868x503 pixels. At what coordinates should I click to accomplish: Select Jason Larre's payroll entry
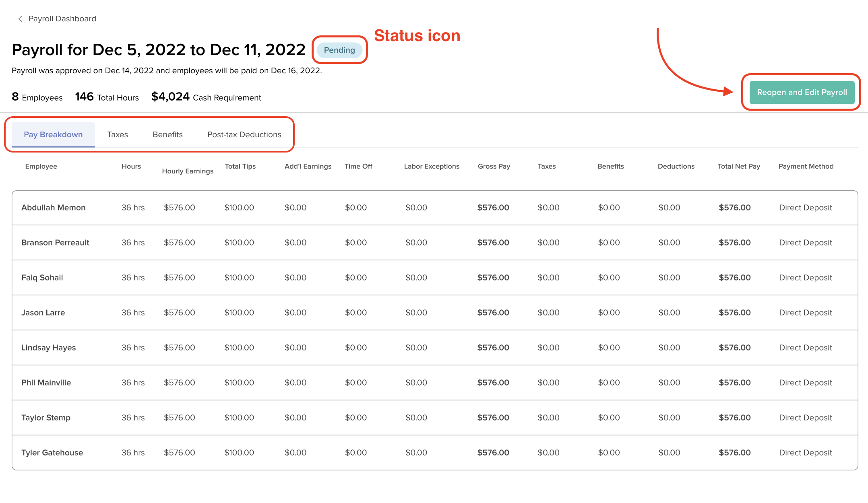[x=43, y=312]
